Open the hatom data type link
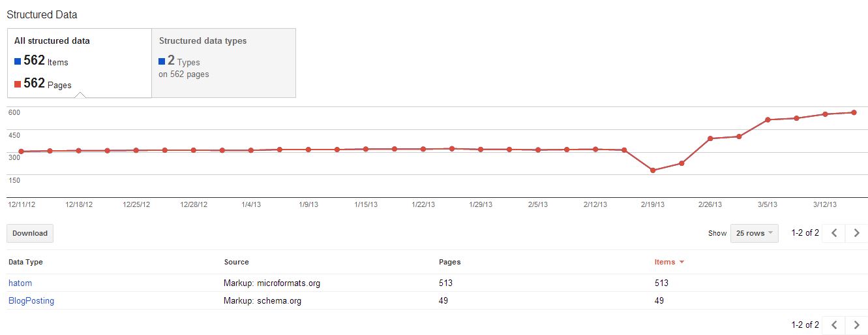Viewport: 868px width, 335px height. [20, 283]
